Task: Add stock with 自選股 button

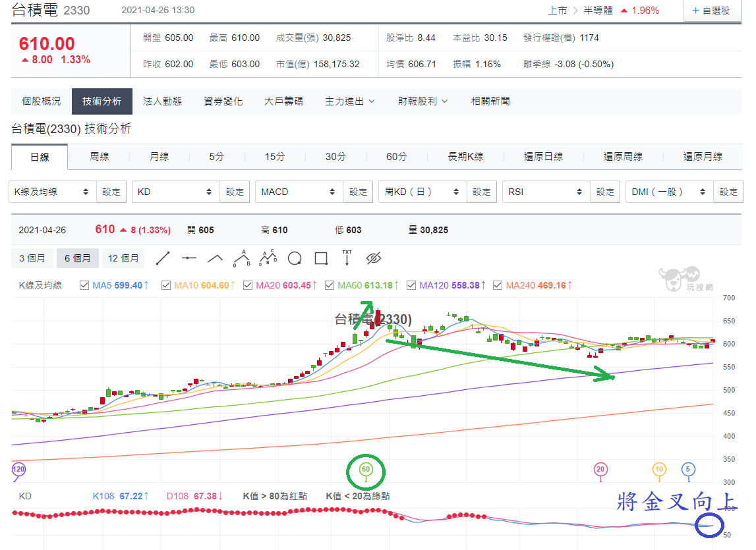Action: click(712, 11)
